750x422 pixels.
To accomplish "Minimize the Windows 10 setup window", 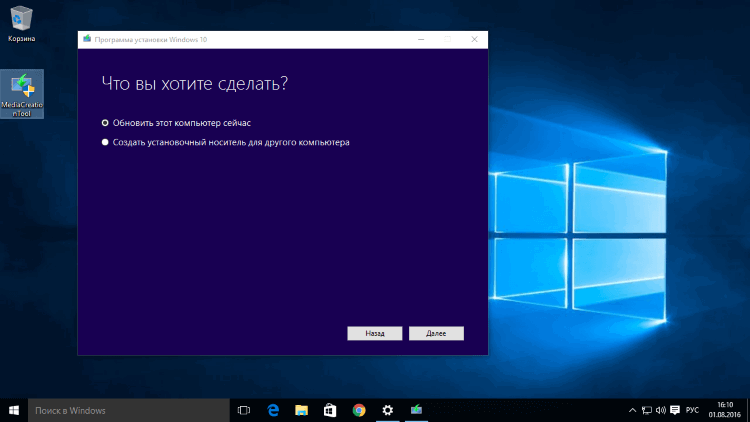I will click(421, 39).
